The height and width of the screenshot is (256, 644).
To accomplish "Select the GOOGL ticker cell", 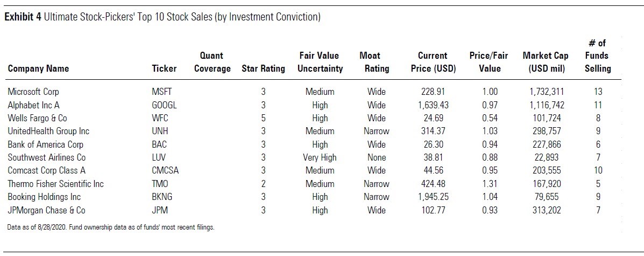I will tap(164, 105).
